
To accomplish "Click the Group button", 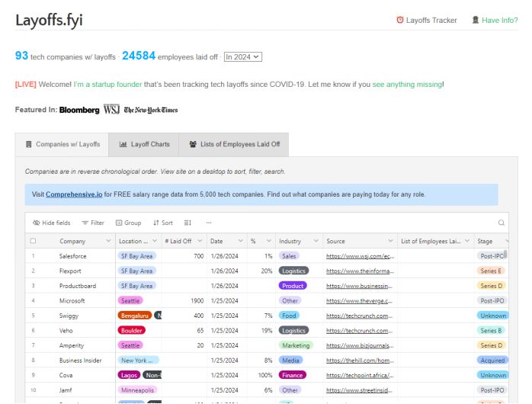I will 129,223.
